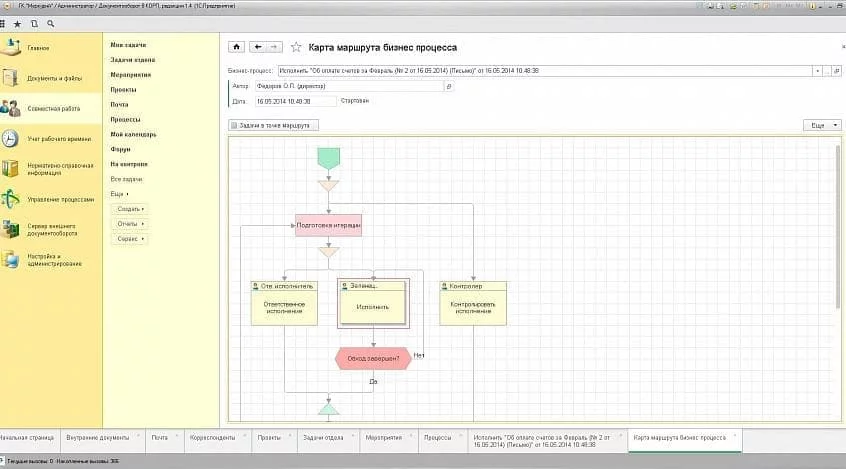Select the green merge triangle at the bottom
The width and height of the screenshot is (846, 469).
tap(329, 409)
